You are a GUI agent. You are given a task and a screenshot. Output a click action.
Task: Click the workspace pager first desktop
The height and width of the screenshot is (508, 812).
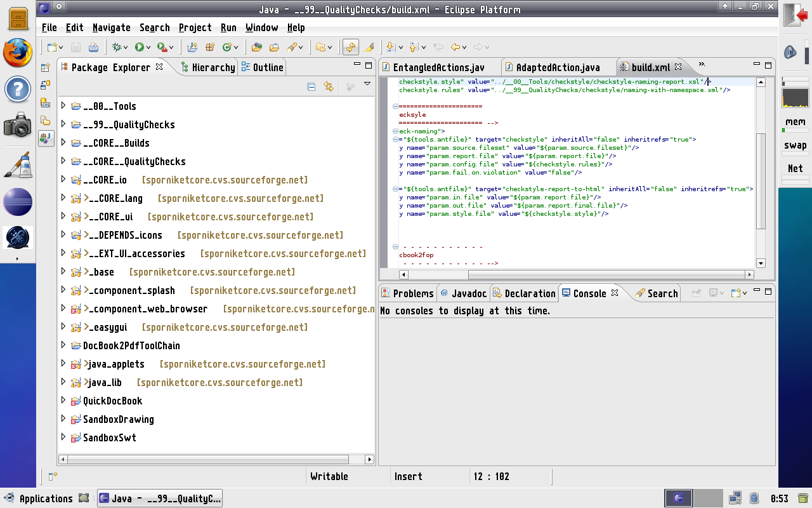tap(679, 498)
